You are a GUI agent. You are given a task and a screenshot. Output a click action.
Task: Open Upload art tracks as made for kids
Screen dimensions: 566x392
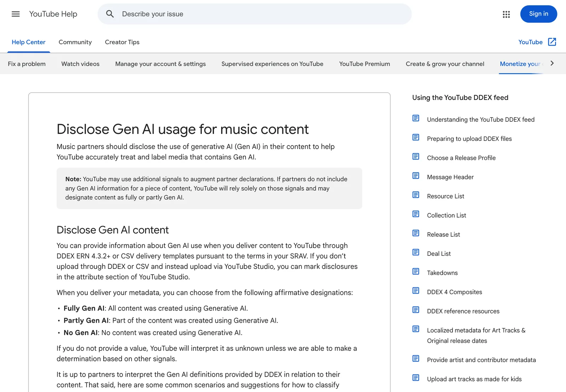point(474,379)
